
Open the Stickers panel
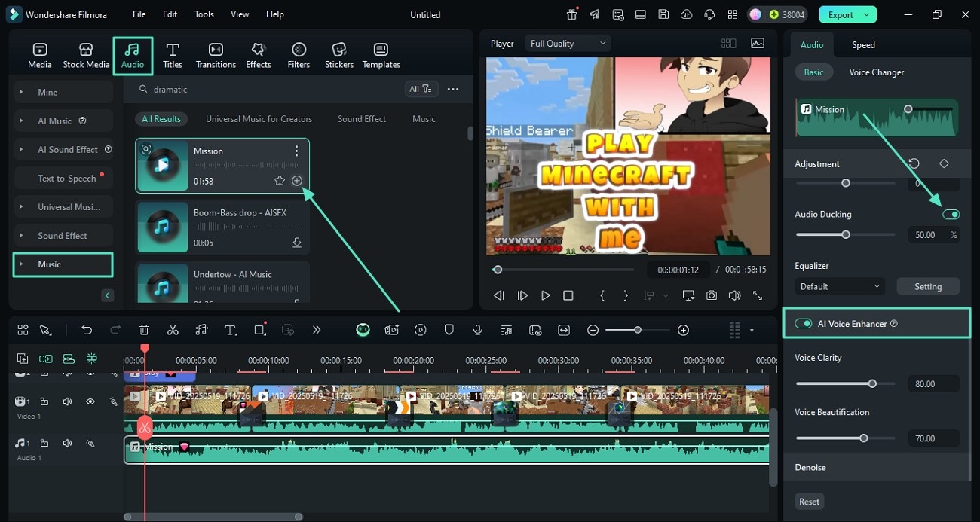(x=339, y=56)
